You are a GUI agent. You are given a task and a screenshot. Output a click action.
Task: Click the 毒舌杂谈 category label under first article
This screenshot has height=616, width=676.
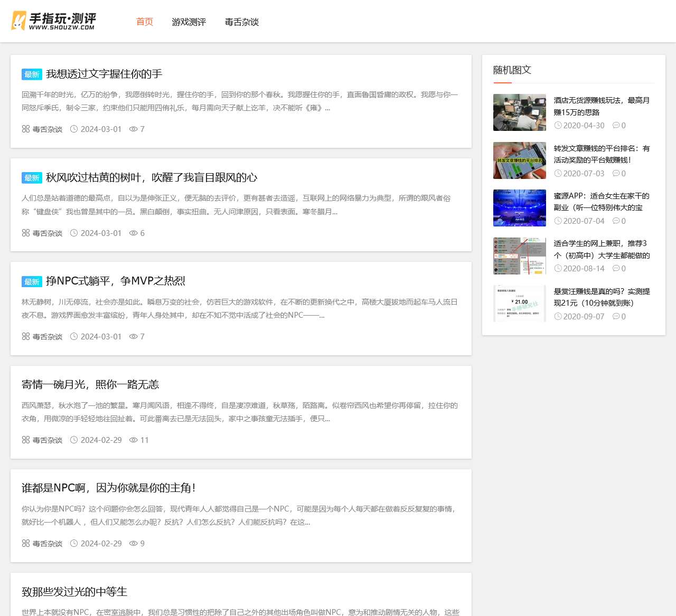point(46,128)
